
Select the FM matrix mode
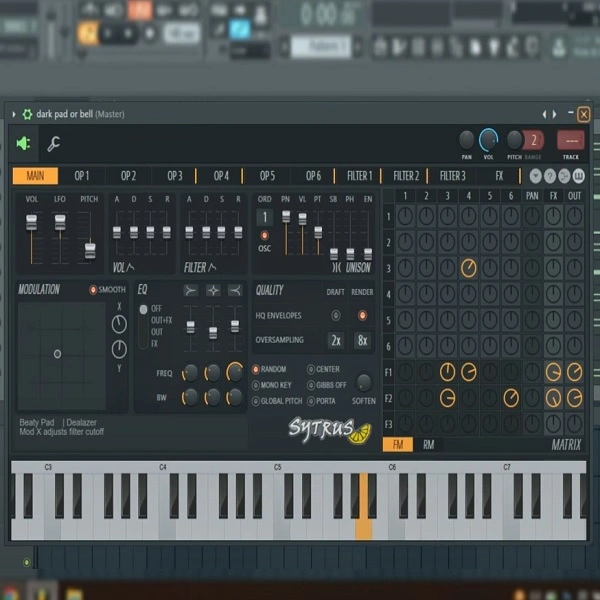pos(398,445)
